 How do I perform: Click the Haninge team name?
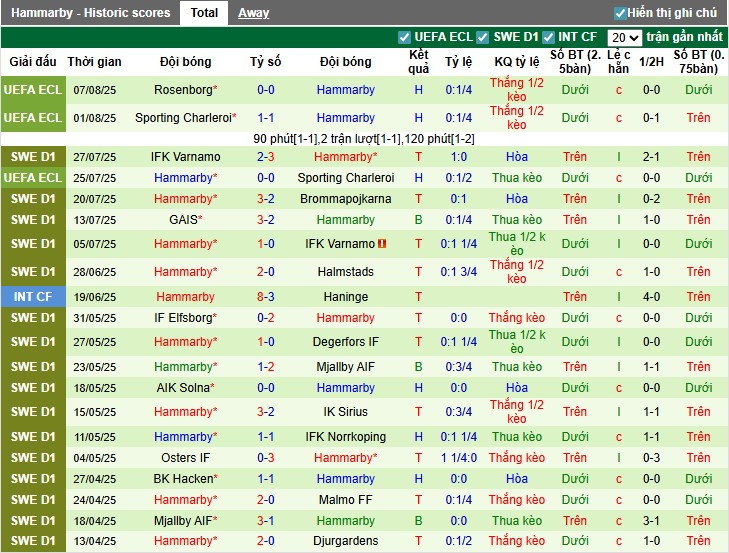(x=345, y=297)
